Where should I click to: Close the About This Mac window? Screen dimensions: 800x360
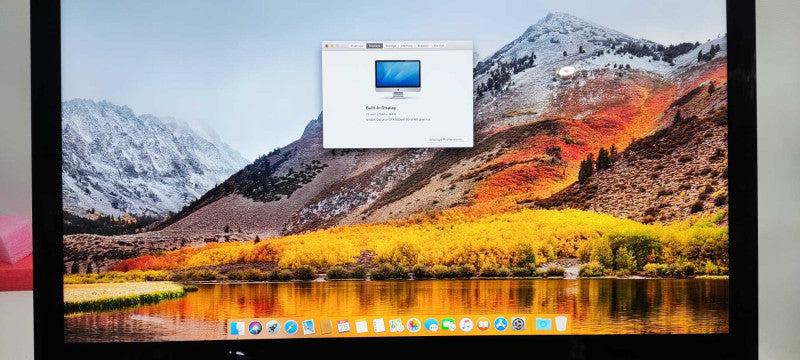tap(327, 46)
